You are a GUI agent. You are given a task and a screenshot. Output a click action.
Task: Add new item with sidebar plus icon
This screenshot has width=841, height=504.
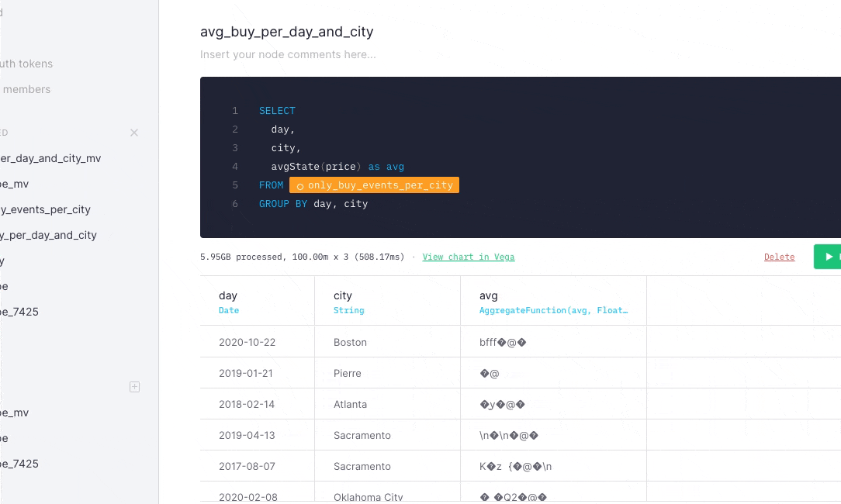coord(135,387)
